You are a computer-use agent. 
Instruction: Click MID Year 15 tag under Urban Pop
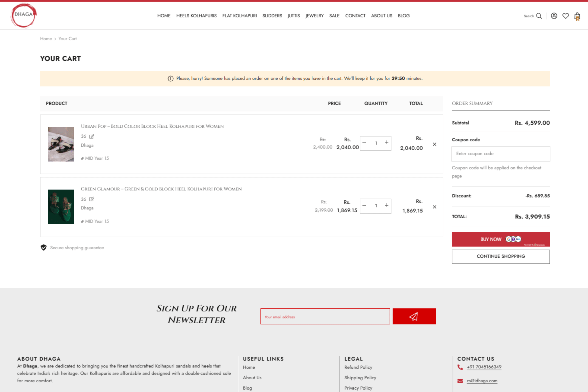point(97,158)
